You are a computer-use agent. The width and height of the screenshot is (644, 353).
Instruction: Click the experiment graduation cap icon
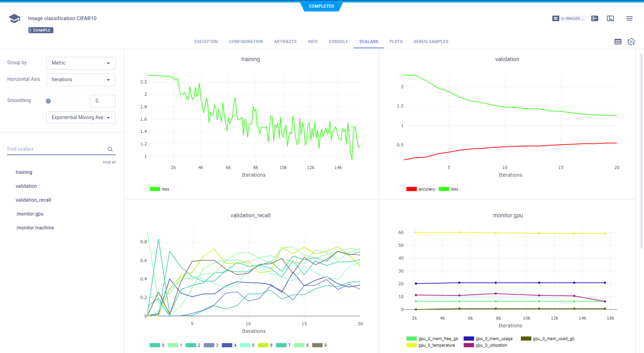14,18
